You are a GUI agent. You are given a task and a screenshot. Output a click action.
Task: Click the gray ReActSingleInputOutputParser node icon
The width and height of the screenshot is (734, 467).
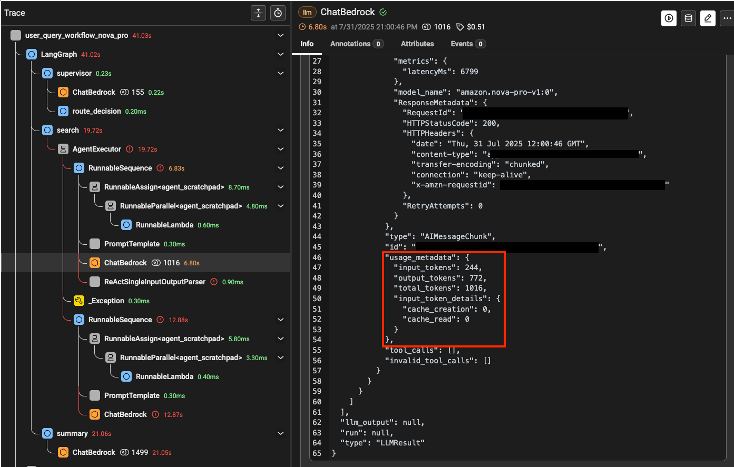pyautogui.click(x=92, y=281)
